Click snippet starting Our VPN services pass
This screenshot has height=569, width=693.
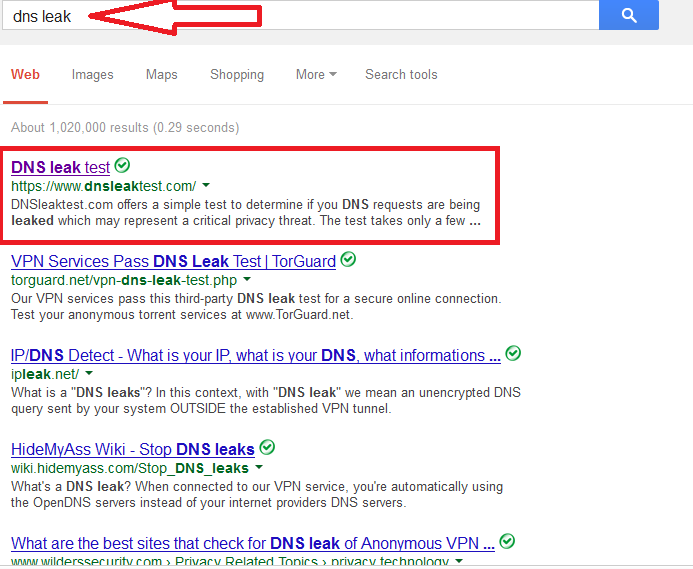(x=256, y=306)
